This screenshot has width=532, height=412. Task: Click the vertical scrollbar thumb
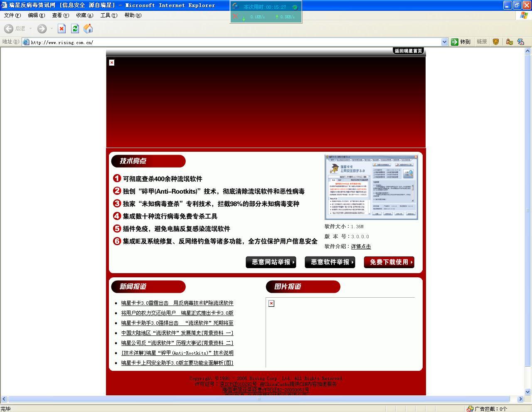(528, 210)
